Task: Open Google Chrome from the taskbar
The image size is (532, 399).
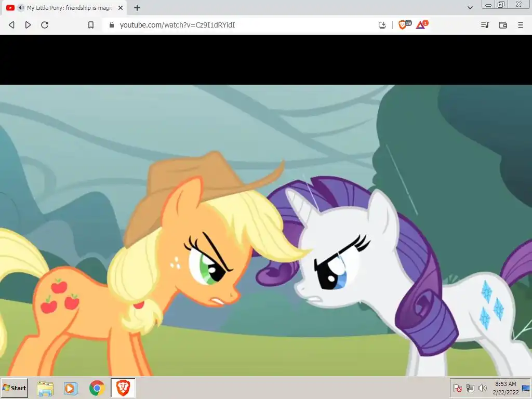Action: tap(97, 388)
